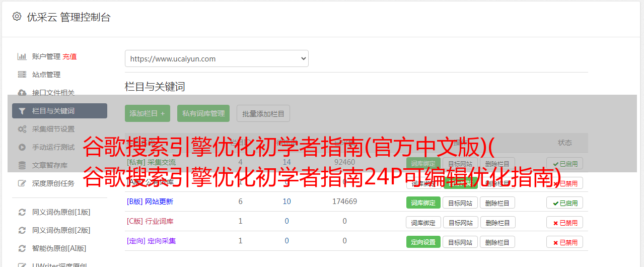Toggle 已禁用 status for 定向采集 row
Screen dimensions: 644x267
[x=564, y=242]
